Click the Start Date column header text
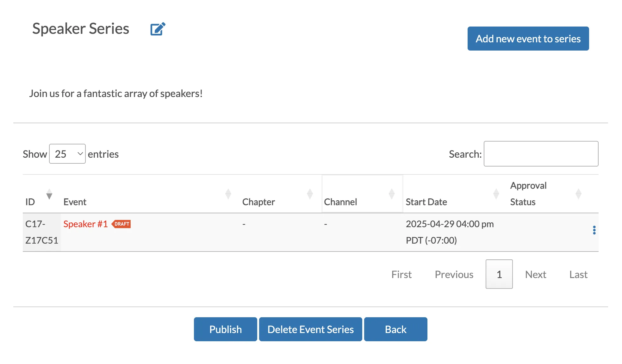The width and height of the screenshot is (622, 364). coord(426,202)
